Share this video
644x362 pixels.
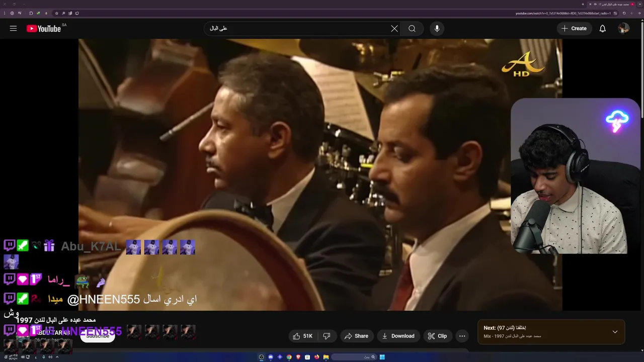[356, 336]
